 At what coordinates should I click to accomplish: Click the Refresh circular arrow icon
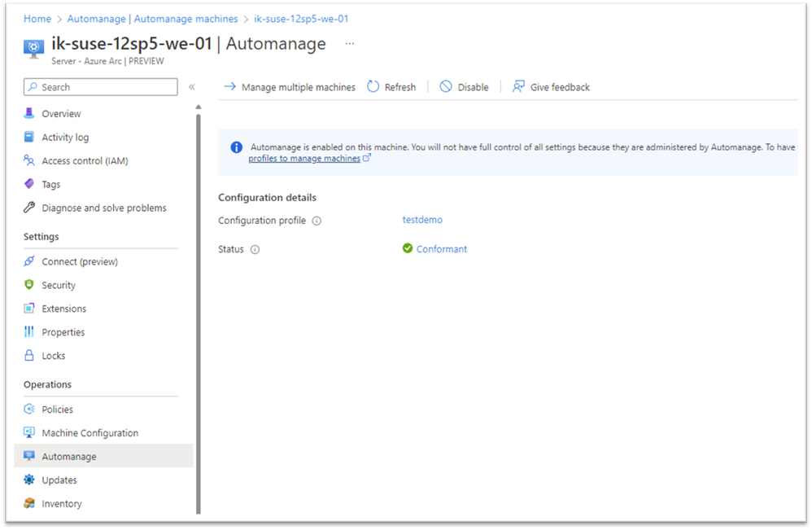coord(373,86)
